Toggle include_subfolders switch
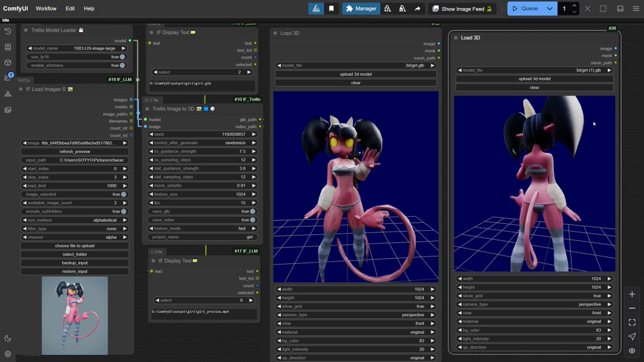Viewport: 644px width, 362px height. pos(75,211)
